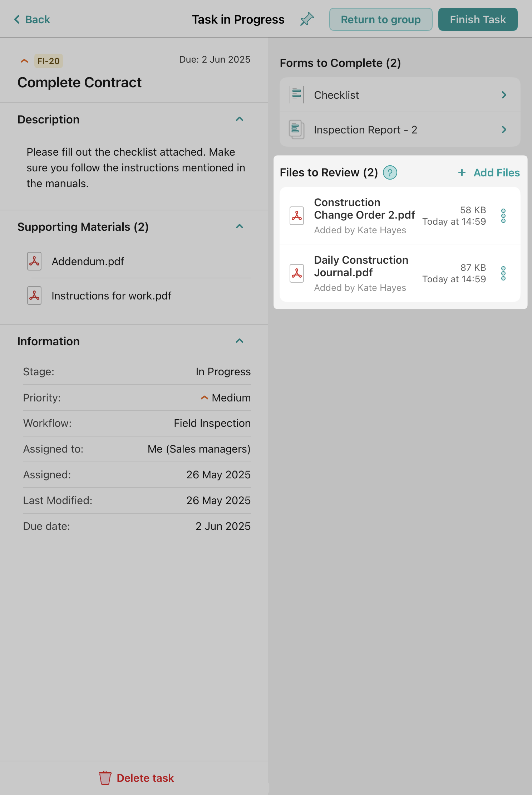
Task: Pin this task with the pin icon
Action: tap(307, 19)
